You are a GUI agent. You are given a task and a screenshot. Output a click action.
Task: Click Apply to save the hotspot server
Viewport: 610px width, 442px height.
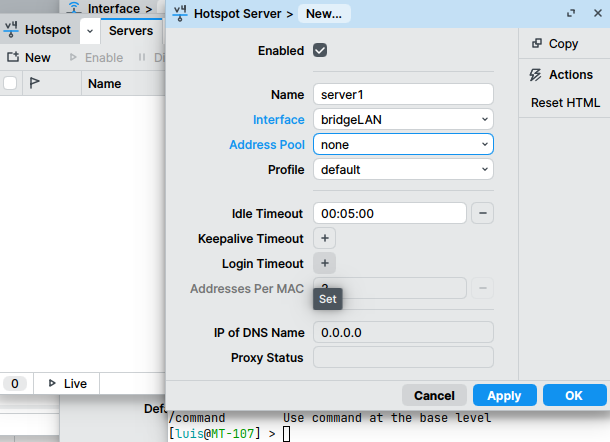point(504,395)
